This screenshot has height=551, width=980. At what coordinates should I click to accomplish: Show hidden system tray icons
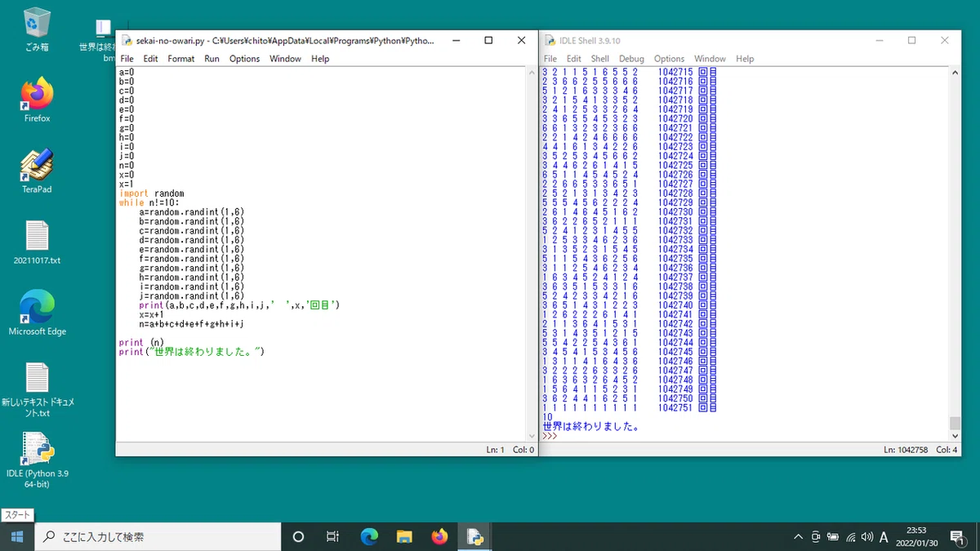pos(798,537)
